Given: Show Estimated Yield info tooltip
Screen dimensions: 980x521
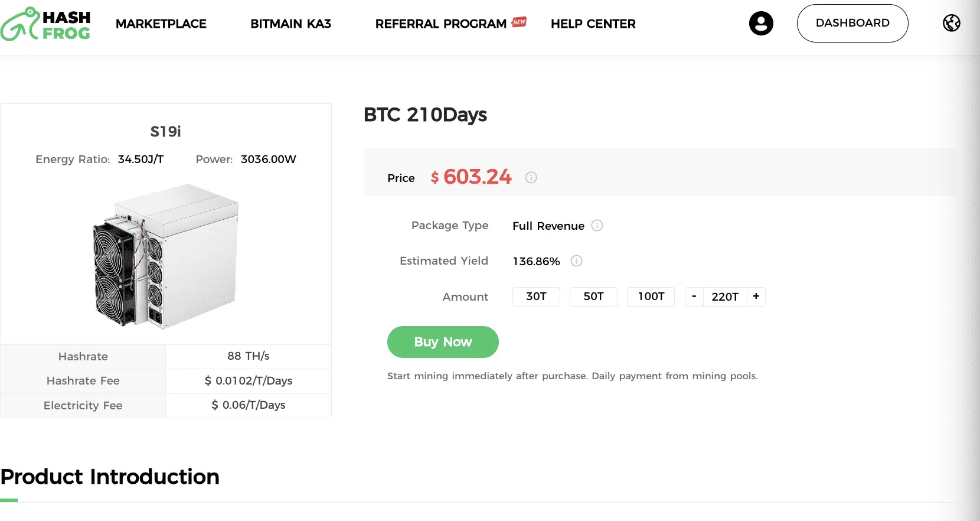Looking at the screenshot, I should 577,261.
